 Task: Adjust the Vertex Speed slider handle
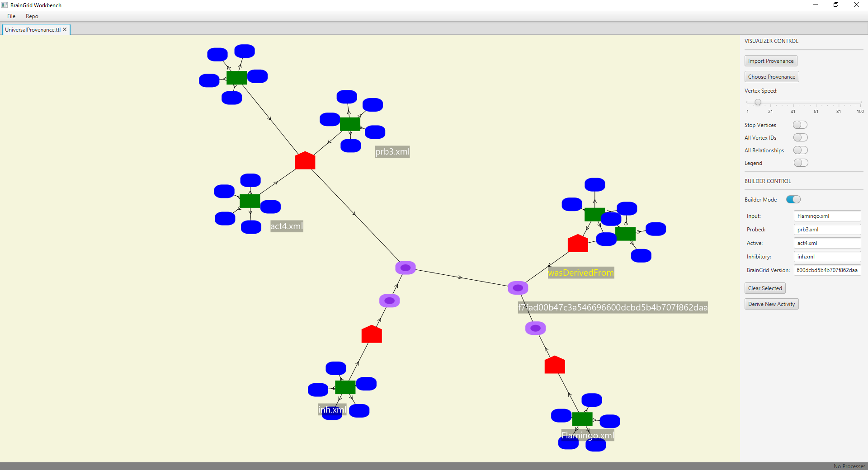pos(758,102)
